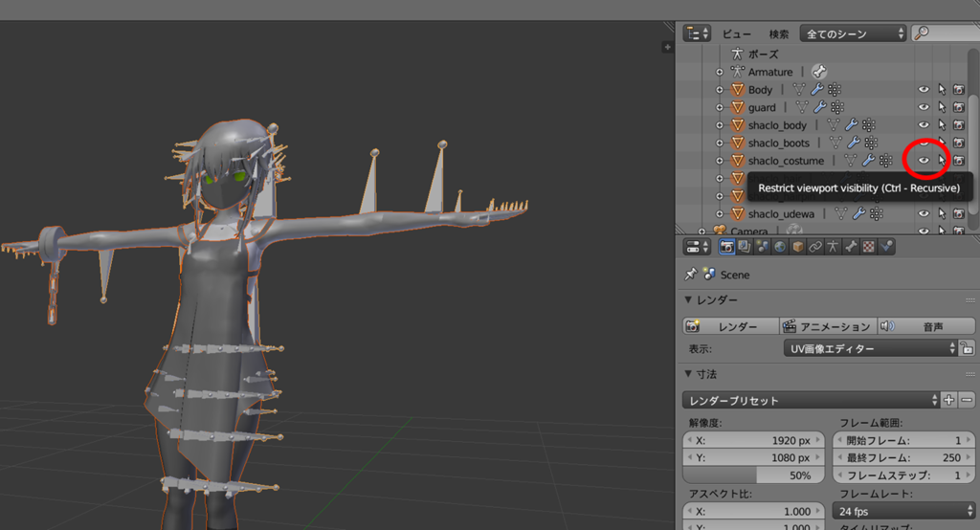The image size is (980, 530).
Task: Add a render preset with plus button
Action: tap(948, 400)
